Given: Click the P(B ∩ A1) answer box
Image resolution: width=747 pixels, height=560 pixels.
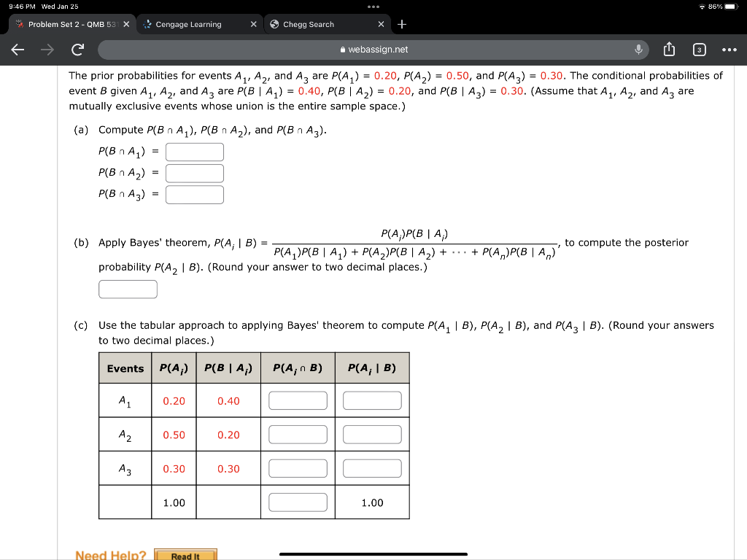Looking at the screenshot, I should coord(194,152).
